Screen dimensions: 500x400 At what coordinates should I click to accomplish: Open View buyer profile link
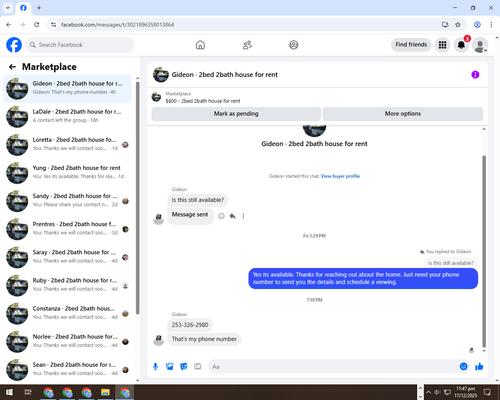340,176
